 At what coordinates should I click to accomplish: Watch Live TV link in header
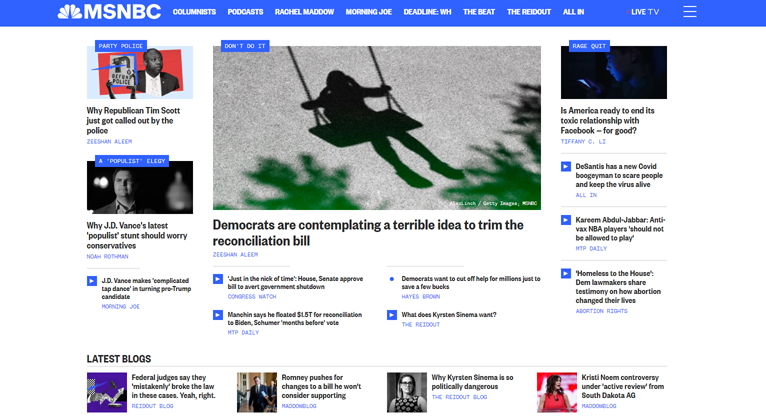[643, 12]
